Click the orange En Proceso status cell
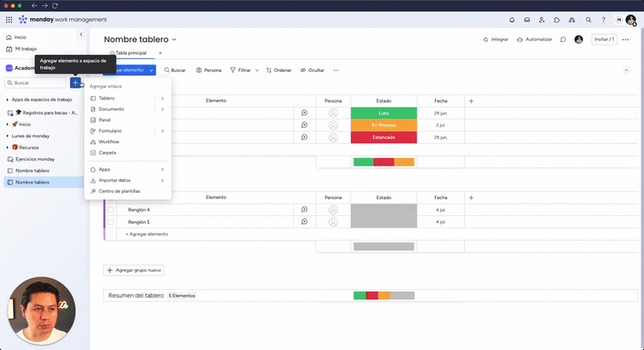The width and height of the screenshot is (644, 350). 383,125
